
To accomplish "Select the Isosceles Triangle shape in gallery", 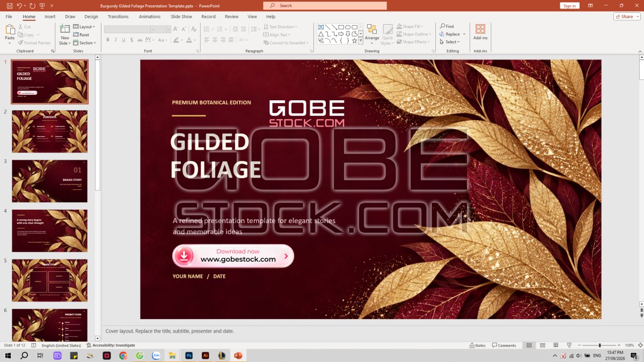I will pos(321,34).
